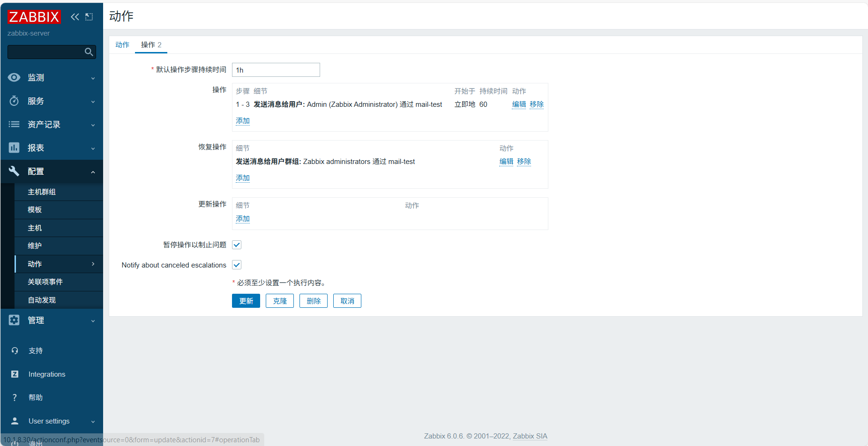Hide sidebar using the kiosk arrow icon
868x446 pixels.
point(89,17)
